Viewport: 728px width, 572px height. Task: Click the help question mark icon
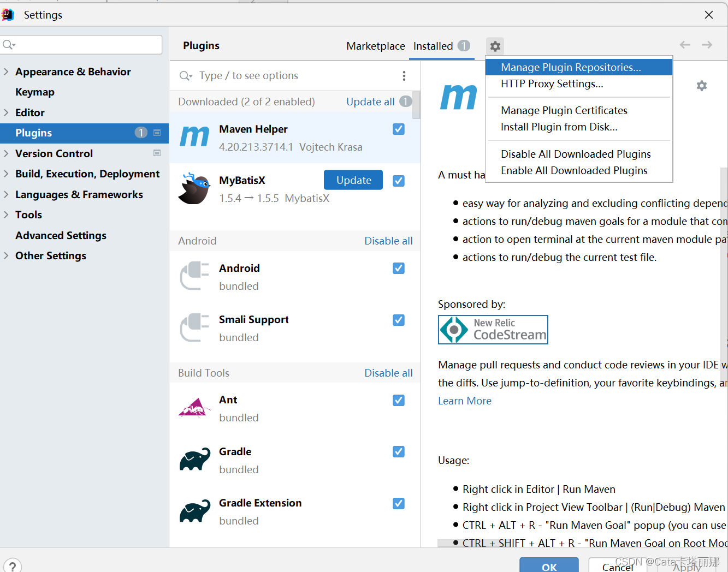(x=12, y=565)
